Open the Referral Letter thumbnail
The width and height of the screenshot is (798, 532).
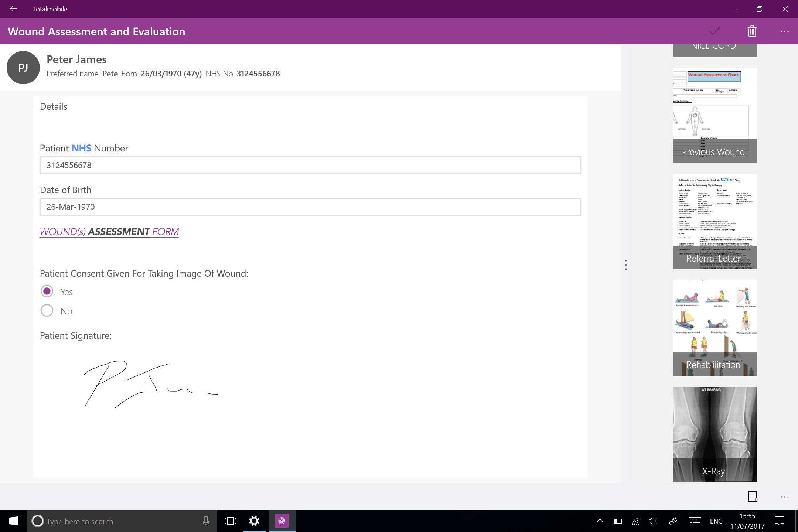coord(715,221)
